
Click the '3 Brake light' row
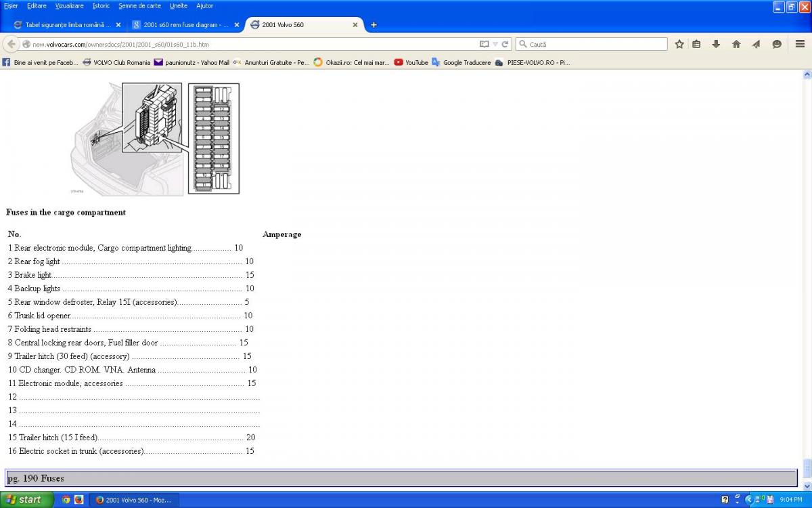[131, 275]
